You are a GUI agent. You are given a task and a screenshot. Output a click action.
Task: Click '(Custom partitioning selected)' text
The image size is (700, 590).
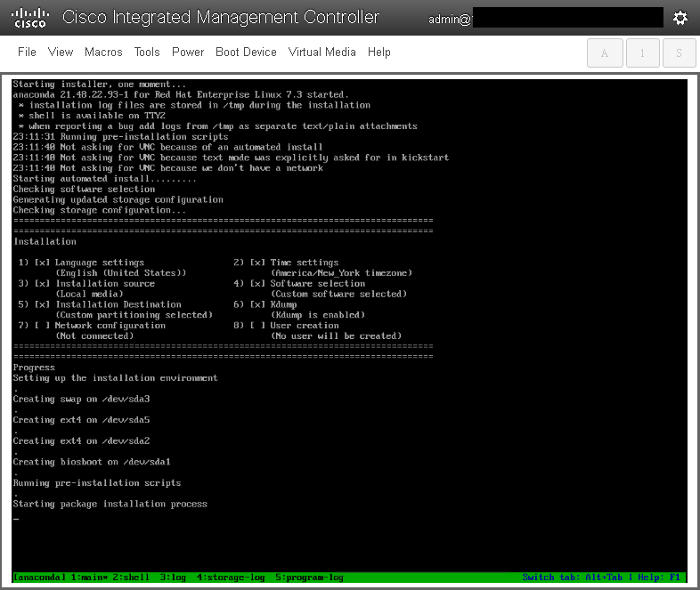tap(134, 315)
